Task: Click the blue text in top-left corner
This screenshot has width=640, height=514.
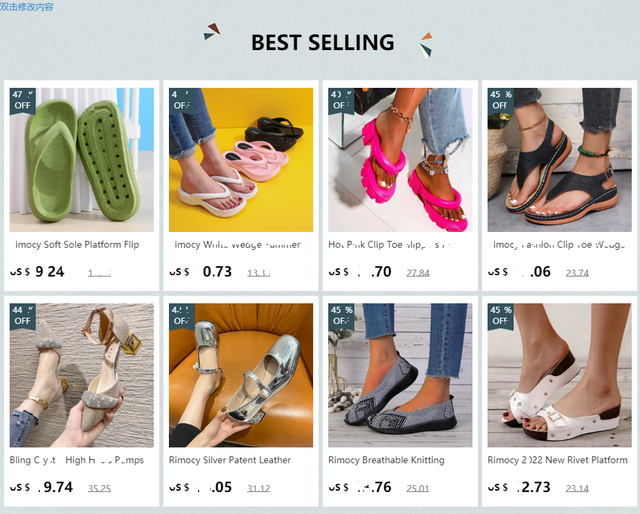Action: (27, 7)
